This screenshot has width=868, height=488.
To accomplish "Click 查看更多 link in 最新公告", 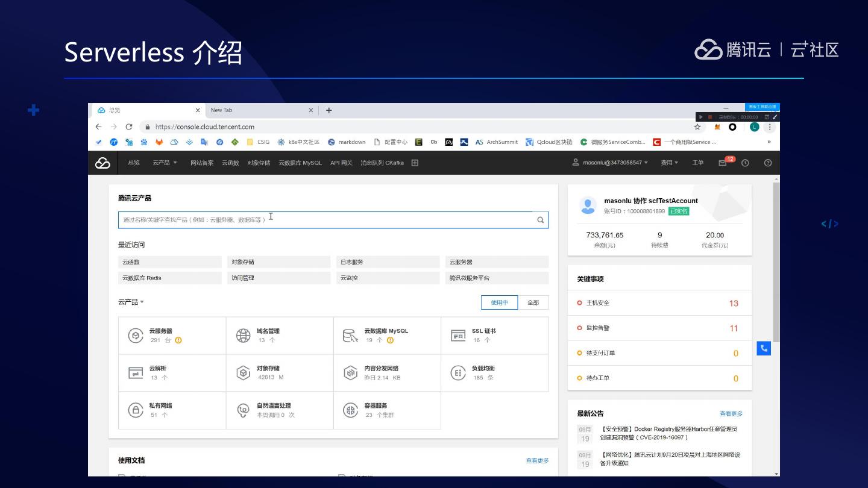I will tap(731, 414).
